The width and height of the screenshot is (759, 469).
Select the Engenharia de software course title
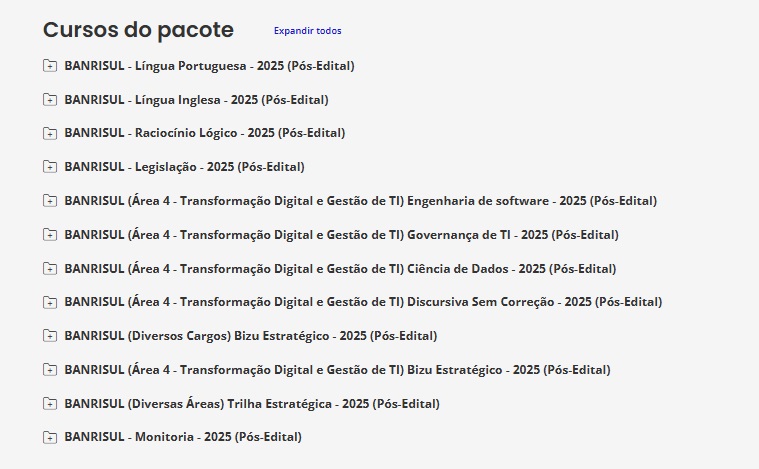tap(361, 201)
